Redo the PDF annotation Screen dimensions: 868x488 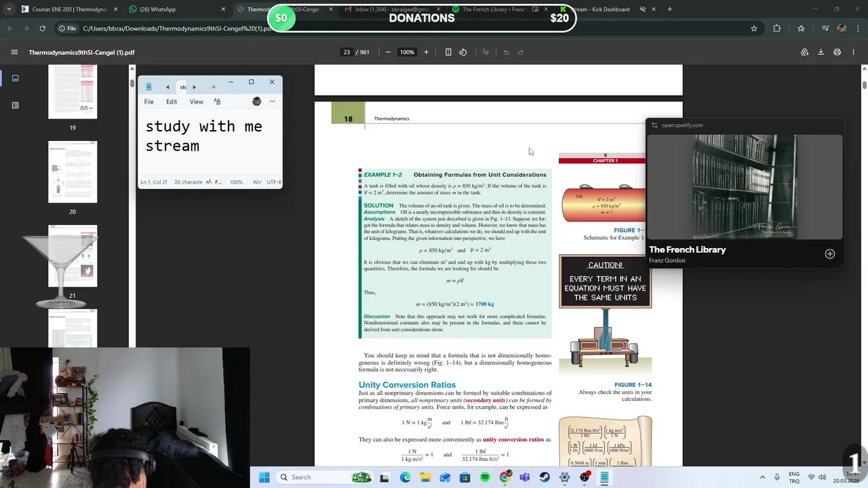coord(521,52)
